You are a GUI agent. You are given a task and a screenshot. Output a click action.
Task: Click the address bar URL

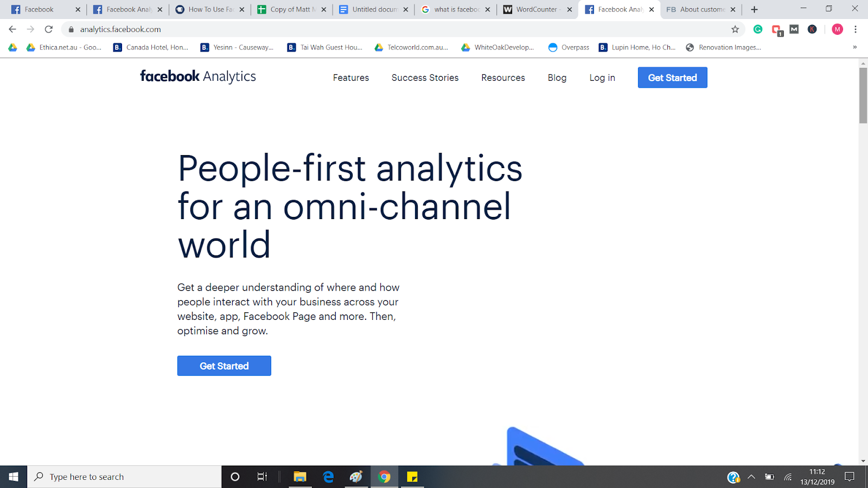tap(120, 29)
